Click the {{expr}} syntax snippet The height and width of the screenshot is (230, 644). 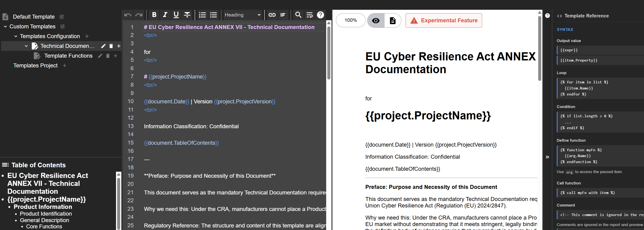click(600, 50)
